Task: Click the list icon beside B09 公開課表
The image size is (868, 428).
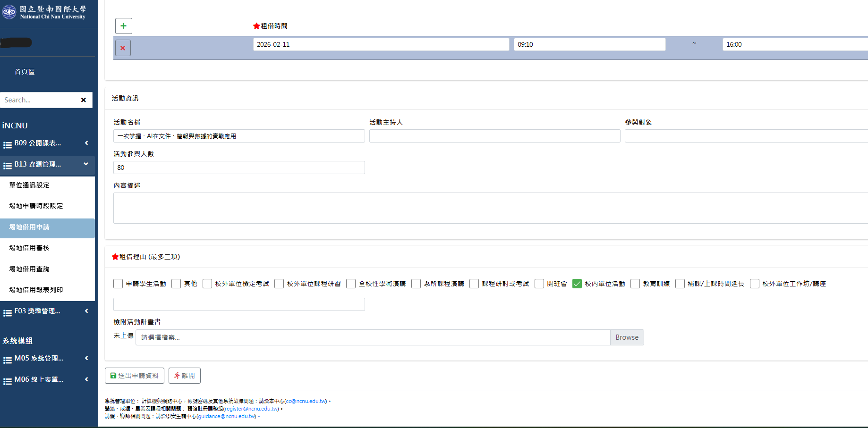Action: [x=8, y=144]
